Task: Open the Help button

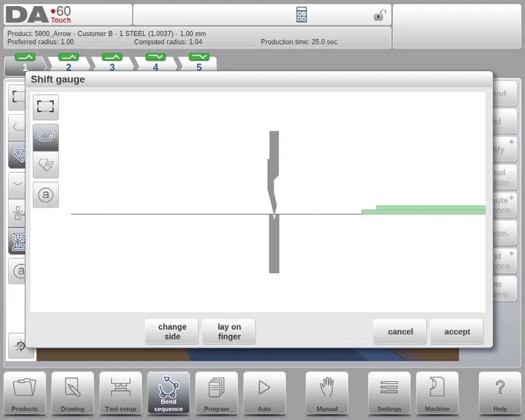Action: coord(500,393)
